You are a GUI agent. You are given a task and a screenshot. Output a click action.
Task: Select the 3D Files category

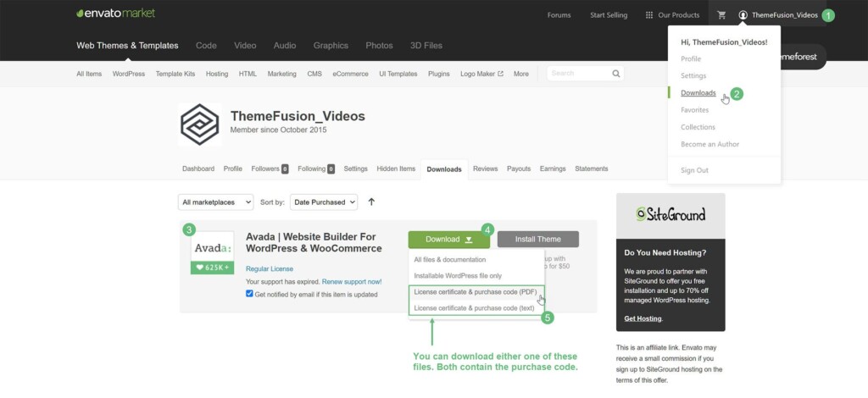[426, 46]
